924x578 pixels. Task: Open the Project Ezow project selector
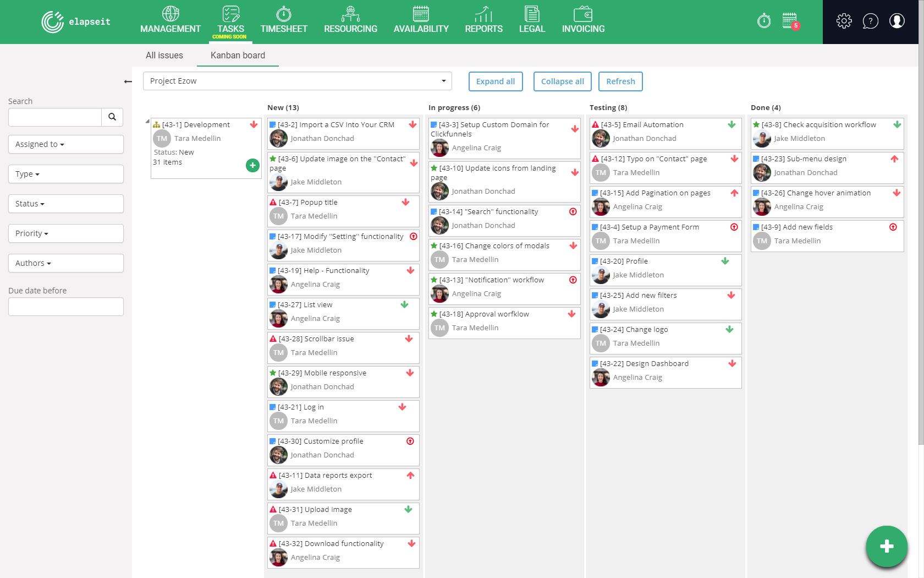click(x=297, y=81)
